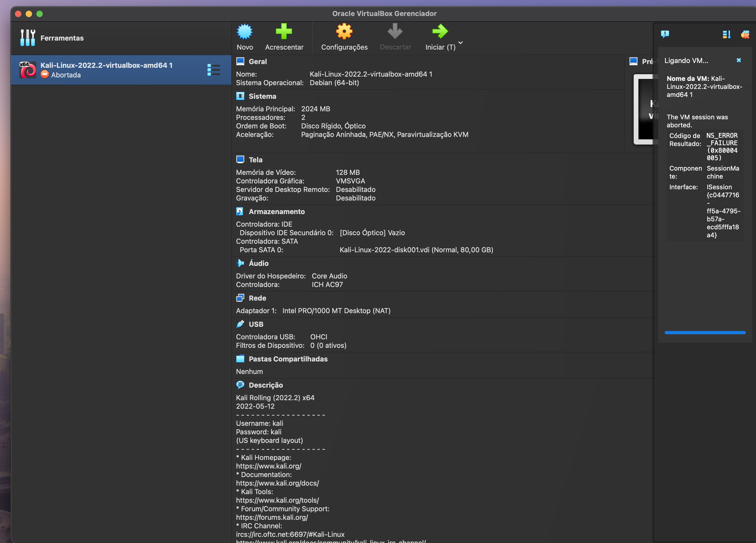Click the notification sort order icon
756x543 pixels.
pos(727,34)
